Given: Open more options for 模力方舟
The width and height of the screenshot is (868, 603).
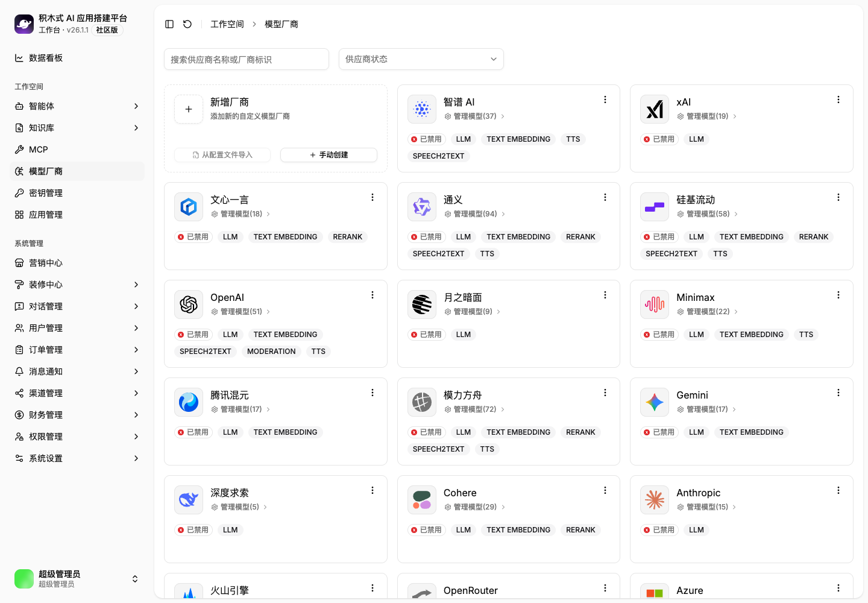Looking at the screenshot, I should pyautogui.click(x=605, y=393).
